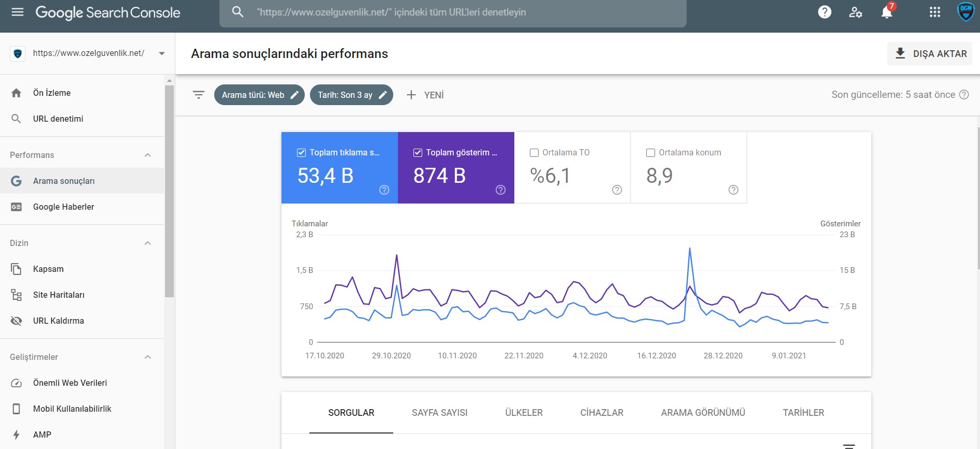The image size is (980, 449).
Task: Open the Google apps grid
Action: click(x=935, y=12)
